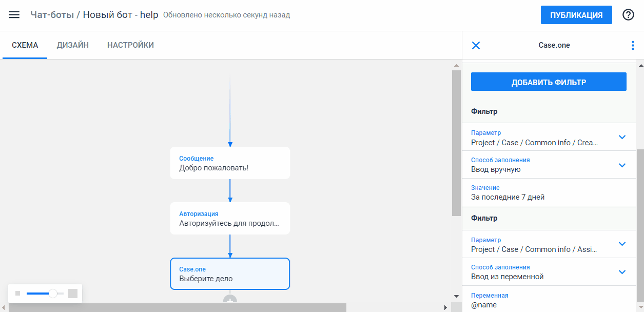Viewport: 644px width, 312px height.
Task: Click the canvas horizontal scrollbar right arrow
Action: [445, 307]
